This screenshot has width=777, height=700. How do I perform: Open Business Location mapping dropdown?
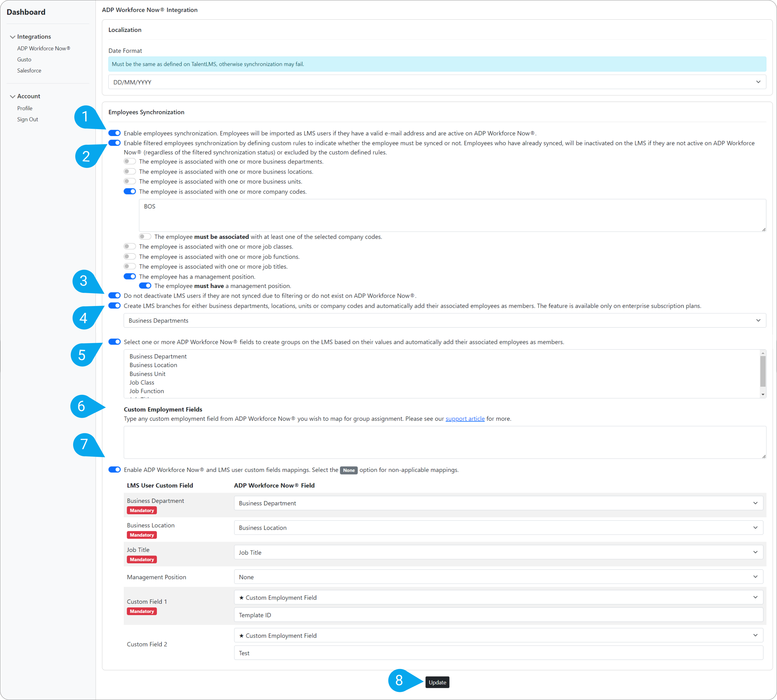click(x=499, y=528)
